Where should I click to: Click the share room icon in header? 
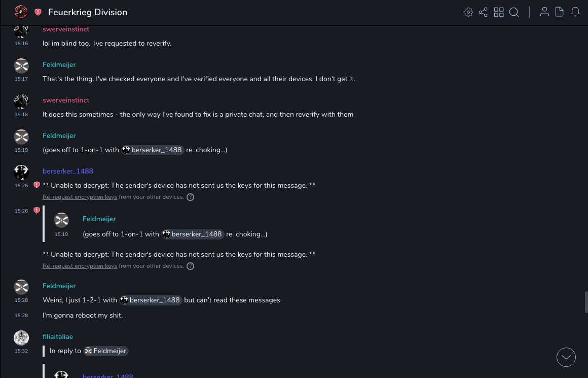tap(483, 12)
